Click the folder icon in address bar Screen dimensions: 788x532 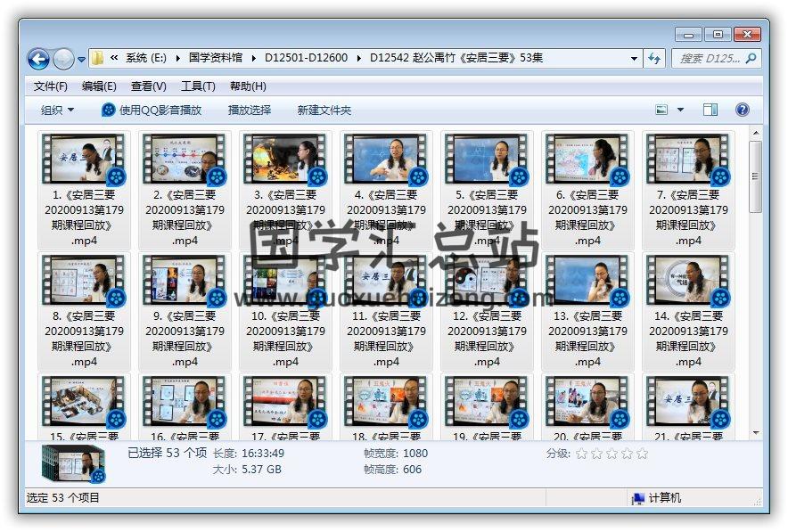pyautogui.click(x=98, y=59)
